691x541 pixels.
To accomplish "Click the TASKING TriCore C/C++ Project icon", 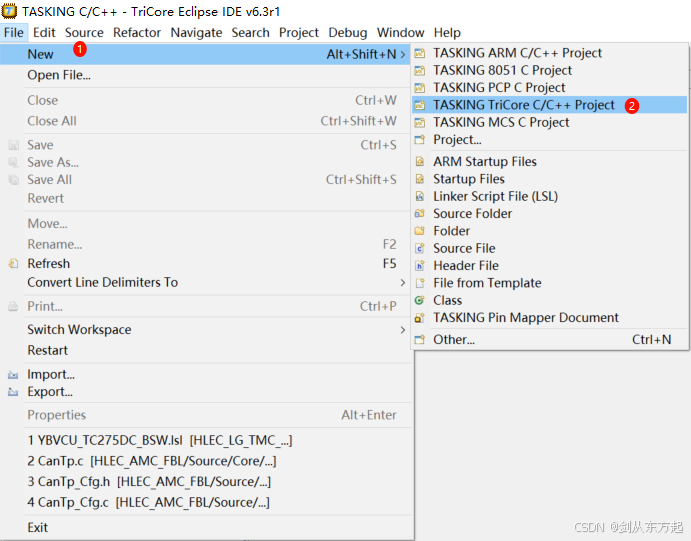I will coord(420,105).
